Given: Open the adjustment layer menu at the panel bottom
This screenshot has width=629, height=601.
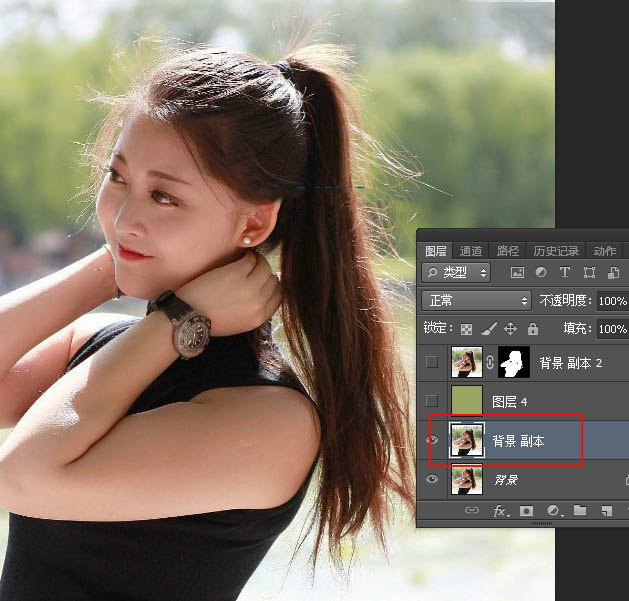Looking at the screenshot, I should [554, 511].
